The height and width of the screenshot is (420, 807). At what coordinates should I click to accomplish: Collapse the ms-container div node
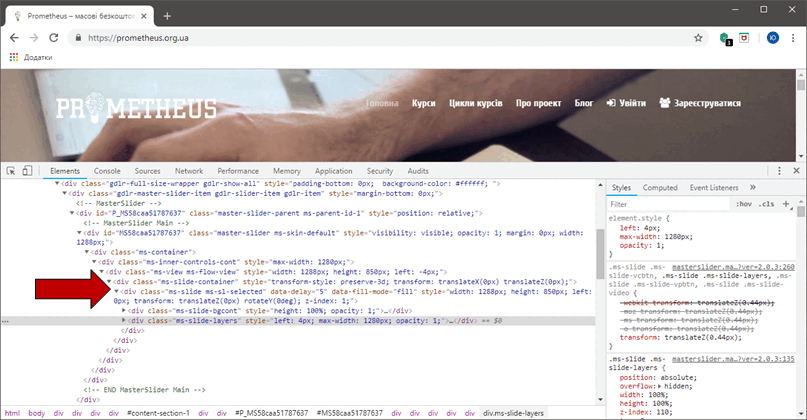(87, 252)
